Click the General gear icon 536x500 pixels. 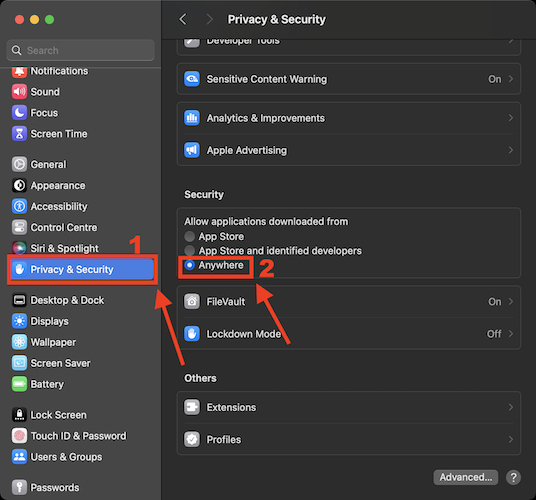(x=19, y=164)
